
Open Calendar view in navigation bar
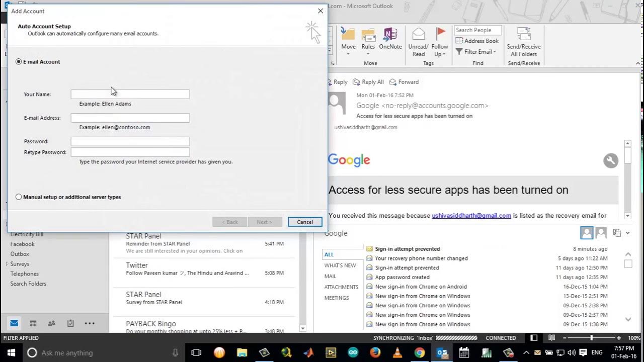[x=33, y=323]
